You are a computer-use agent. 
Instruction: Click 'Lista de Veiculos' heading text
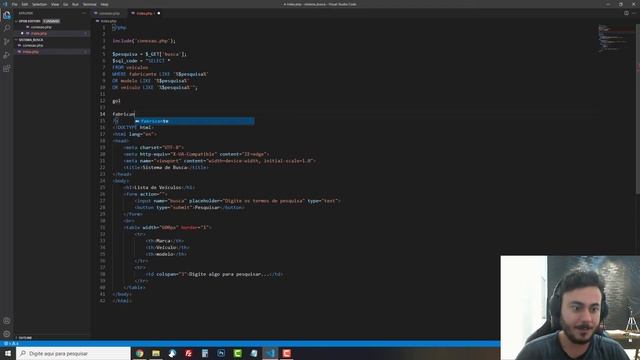[157, 187]
